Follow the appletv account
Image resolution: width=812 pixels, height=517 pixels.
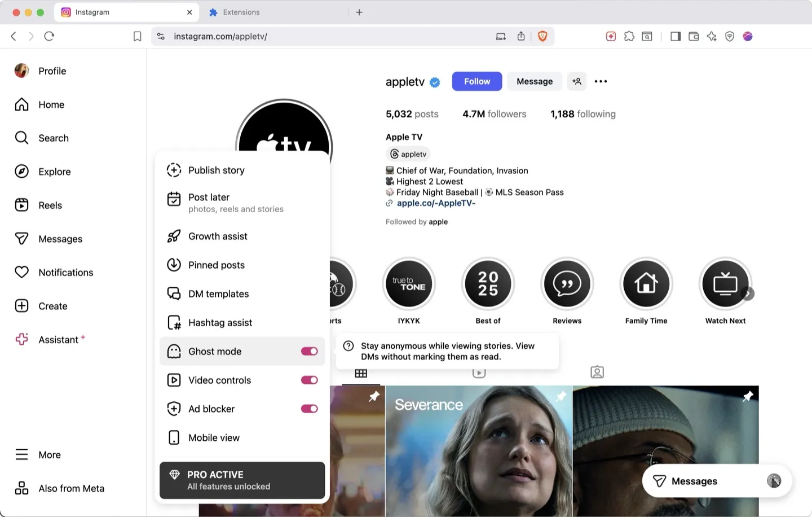point(476,81)
